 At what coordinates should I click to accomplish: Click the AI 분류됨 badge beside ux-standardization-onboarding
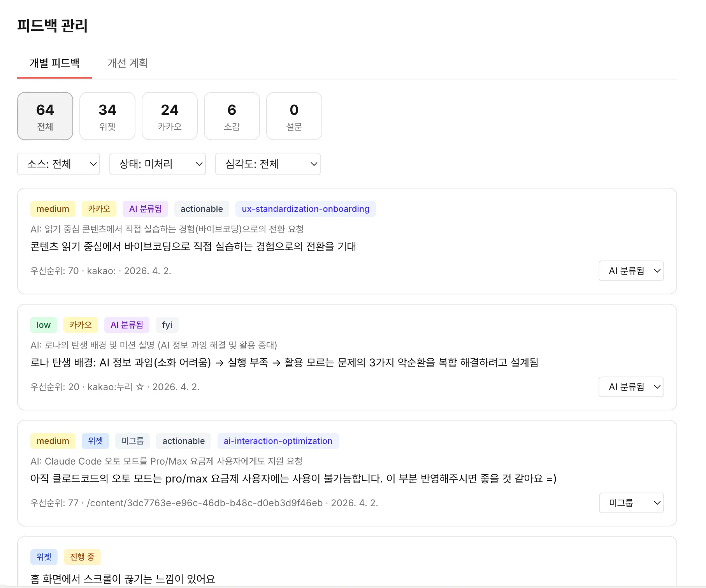(146, 209)
